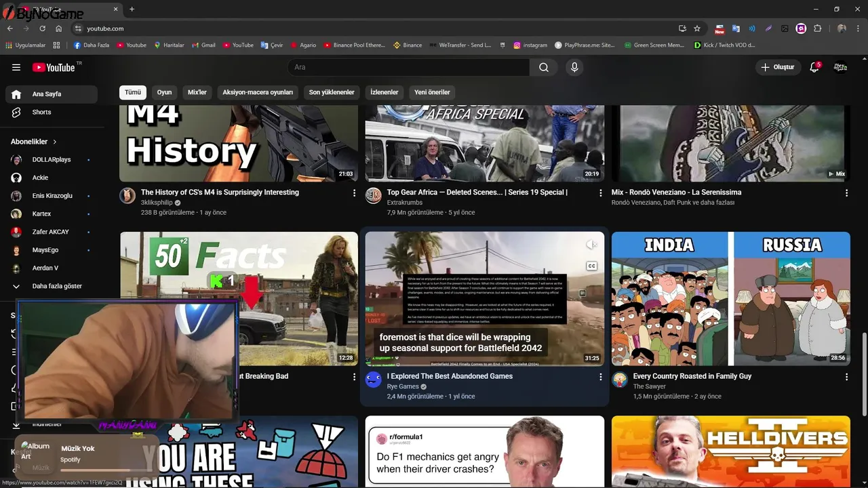Open the India vs Russia Family Guy thumbnail
The height and width of the screenshot is (488, 868).
click(x=731, y=299)
